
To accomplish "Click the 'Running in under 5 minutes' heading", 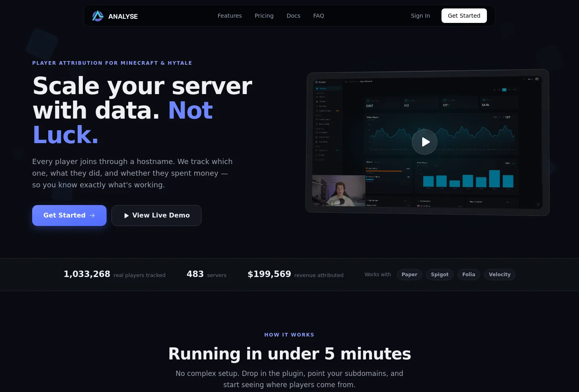I will (289, 354).
